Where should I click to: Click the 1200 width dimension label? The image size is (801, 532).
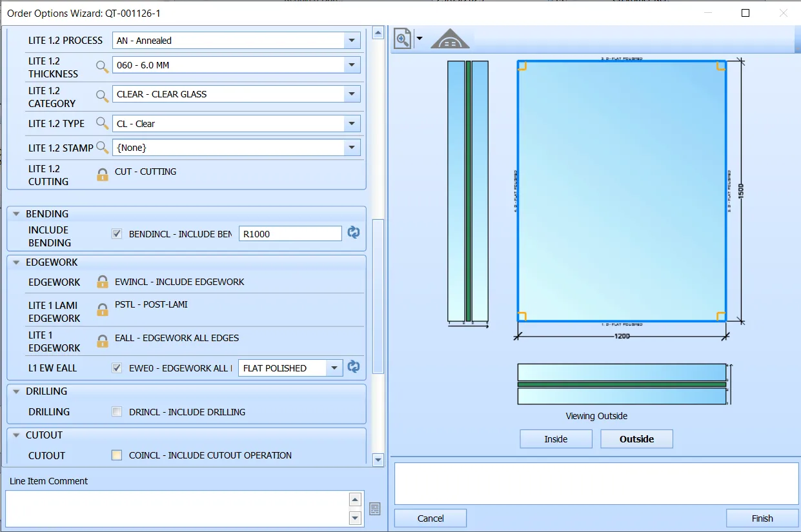[621, 336]
